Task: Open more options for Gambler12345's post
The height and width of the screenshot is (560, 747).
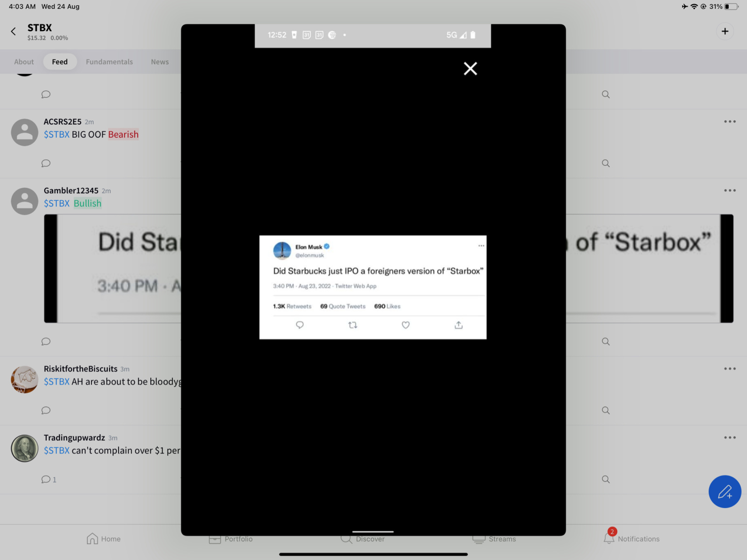Action: [730, 191]
